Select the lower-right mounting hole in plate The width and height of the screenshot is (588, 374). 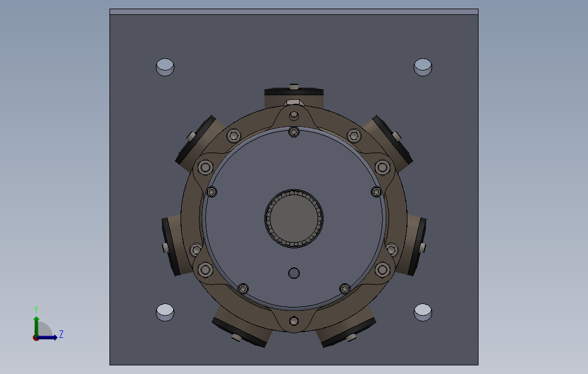[x=422, y=313]
